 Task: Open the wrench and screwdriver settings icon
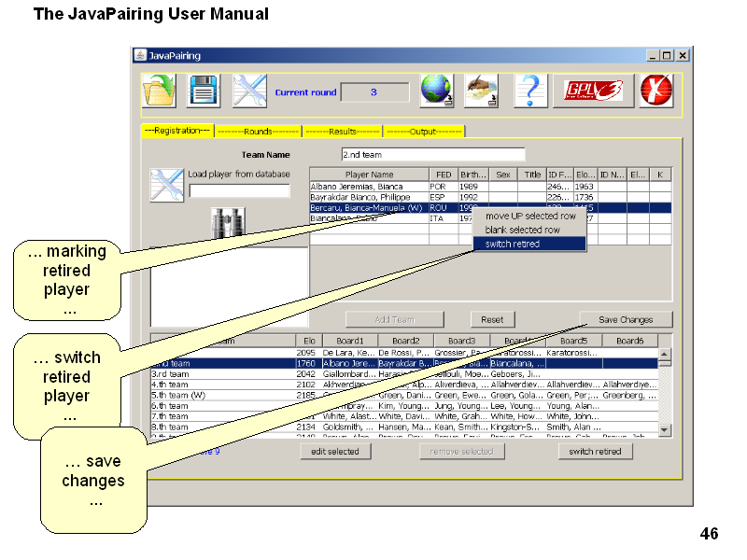[x=249, y=91]
